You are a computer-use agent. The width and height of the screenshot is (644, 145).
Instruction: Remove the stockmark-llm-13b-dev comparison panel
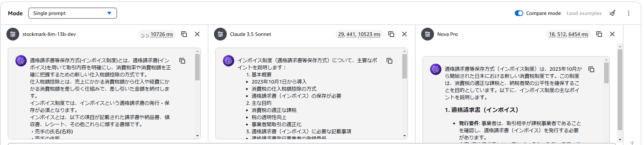[x=197, y=34]
